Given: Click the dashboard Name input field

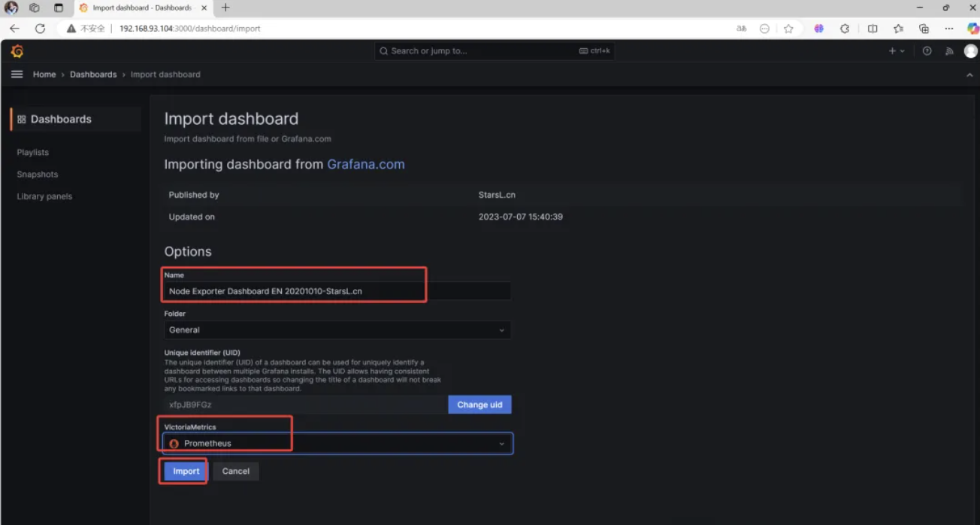Looking at the screenshot, I should pyautogui.click(x=337, y=291).
